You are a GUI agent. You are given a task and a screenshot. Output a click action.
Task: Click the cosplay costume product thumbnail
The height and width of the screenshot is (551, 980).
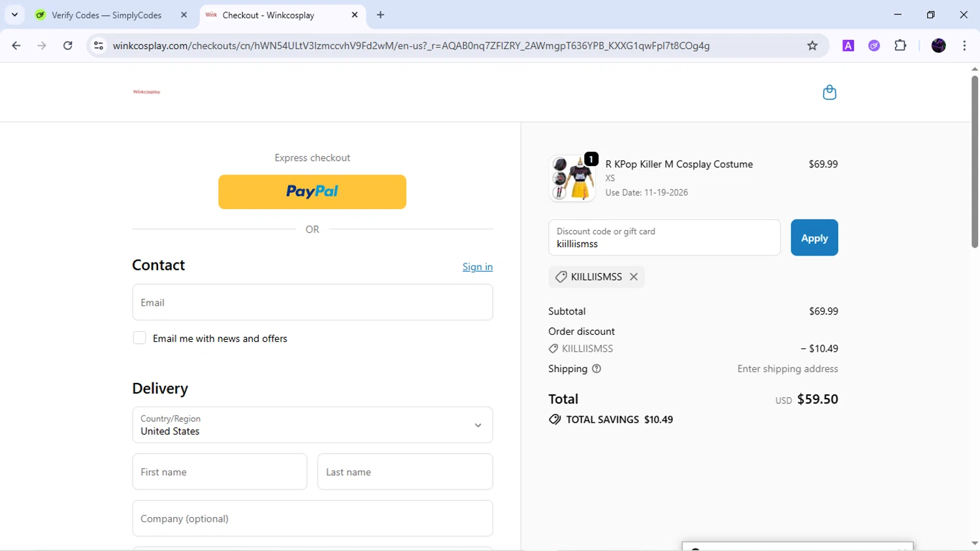tap(572, 178)
